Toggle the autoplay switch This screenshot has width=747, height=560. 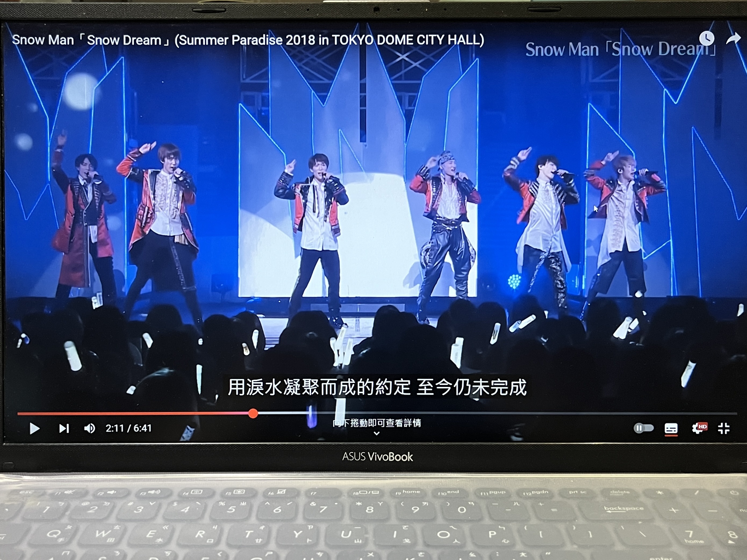click(643, 428)
